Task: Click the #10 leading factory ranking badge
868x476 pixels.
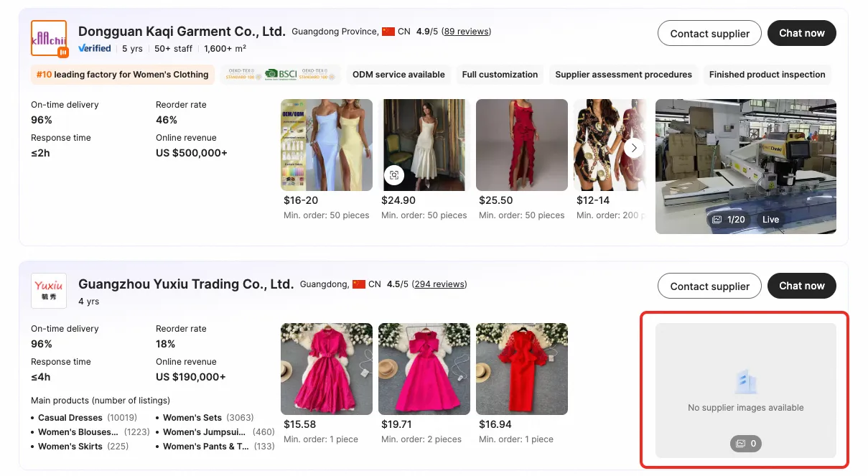Action: coord(122,75)
